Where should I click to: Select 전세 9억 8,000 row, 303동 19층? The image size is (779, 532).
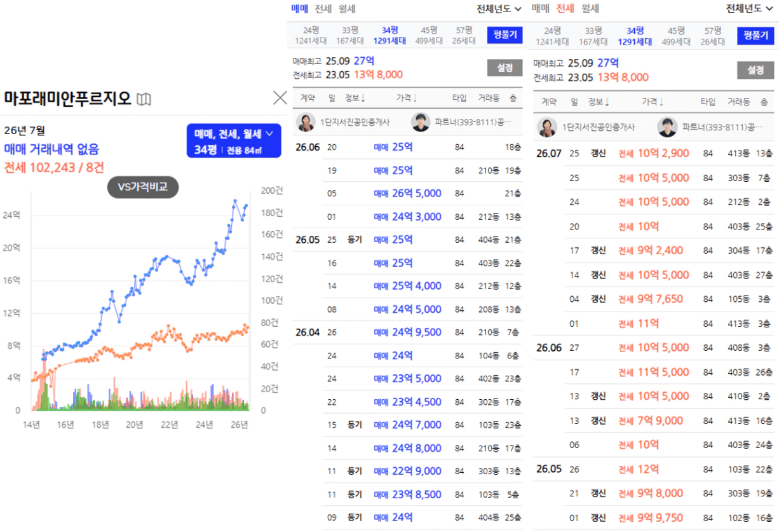coord(669,493)
